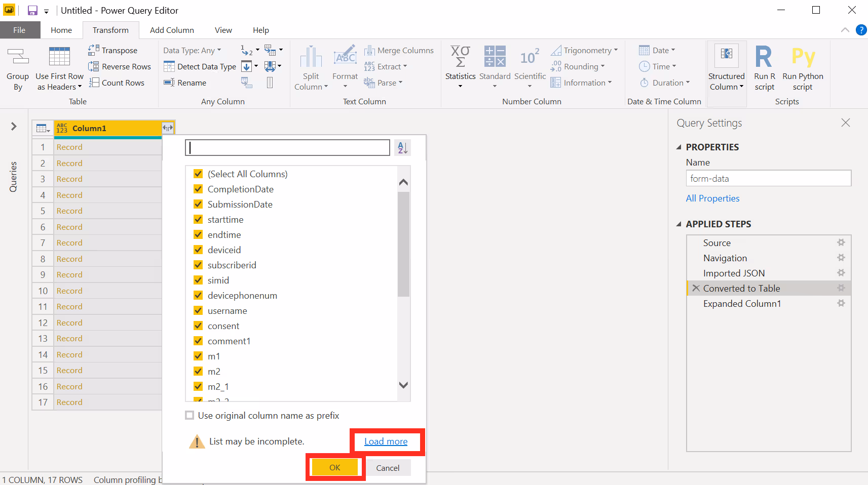868x485 pixels.
Task: Click the Run R script icon
Action: 764,57
